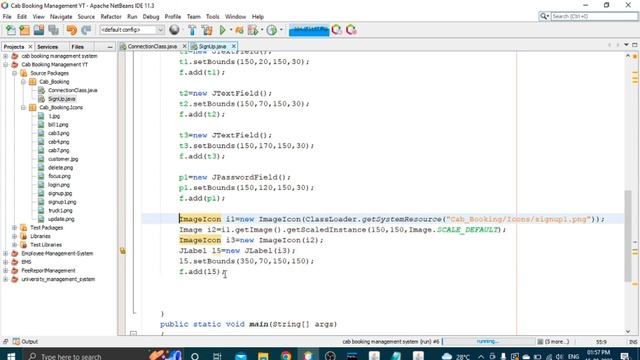Click the Apply Code Changes clock icon
Image resolution: width=640 pixels, height=360 pixels.
point(271,30)
